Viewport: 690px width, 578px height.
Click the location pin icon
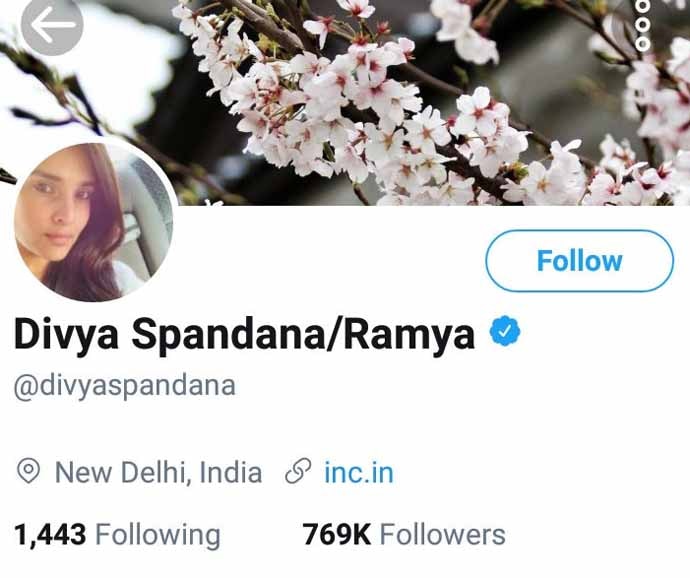tap(29, 472)
